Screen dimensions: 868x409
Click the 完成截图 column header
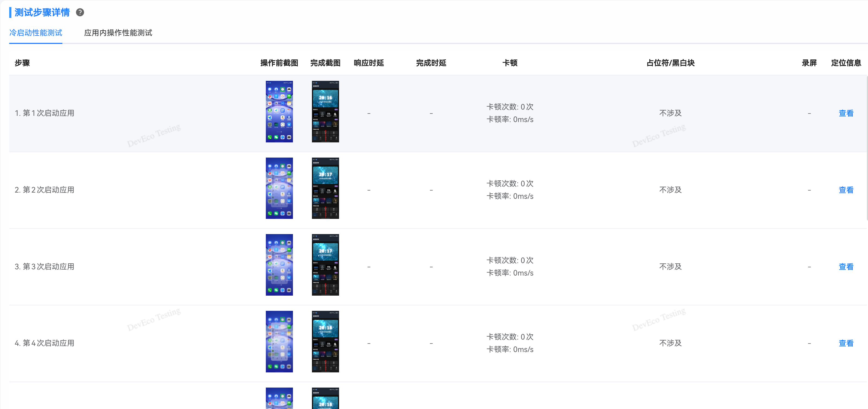pos(325,63)
